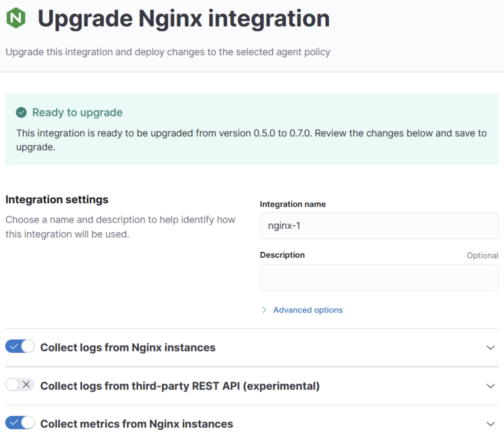
Task: Click the Integration name field containing nginx-1
Action: point(379,226)
